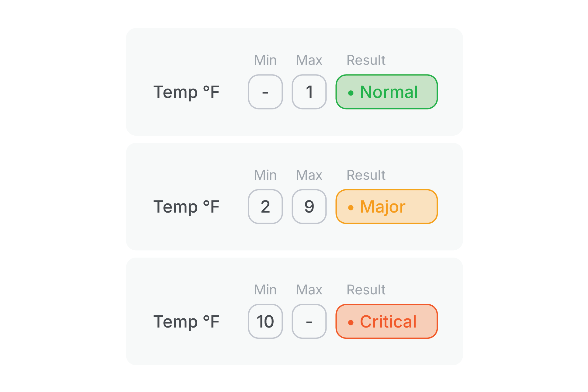Focus the Min field showing 2
This screenshot has height=392, width=588.
pyautogui.click(x=265, y=206)
